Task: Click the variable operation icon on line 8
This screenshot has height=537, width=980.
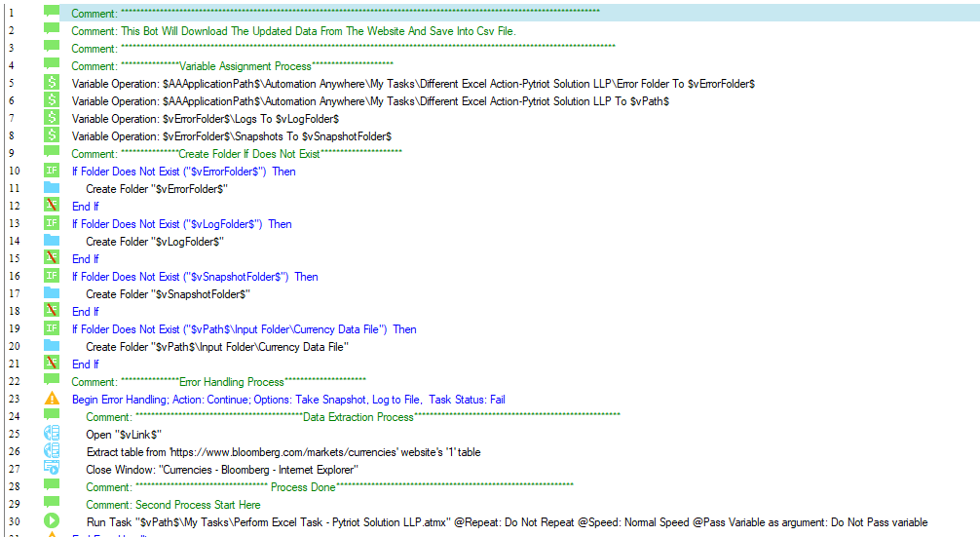Action: [x=52, y=134]
